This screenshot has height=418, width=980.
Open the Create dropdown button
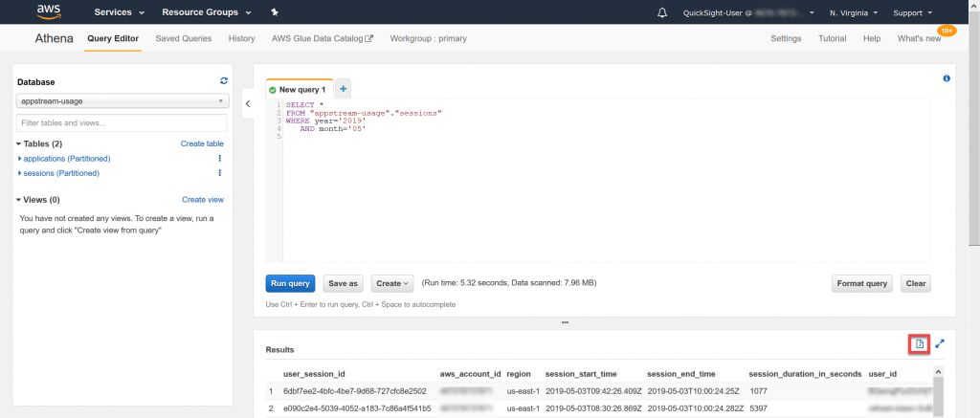[x=392, y=284]
